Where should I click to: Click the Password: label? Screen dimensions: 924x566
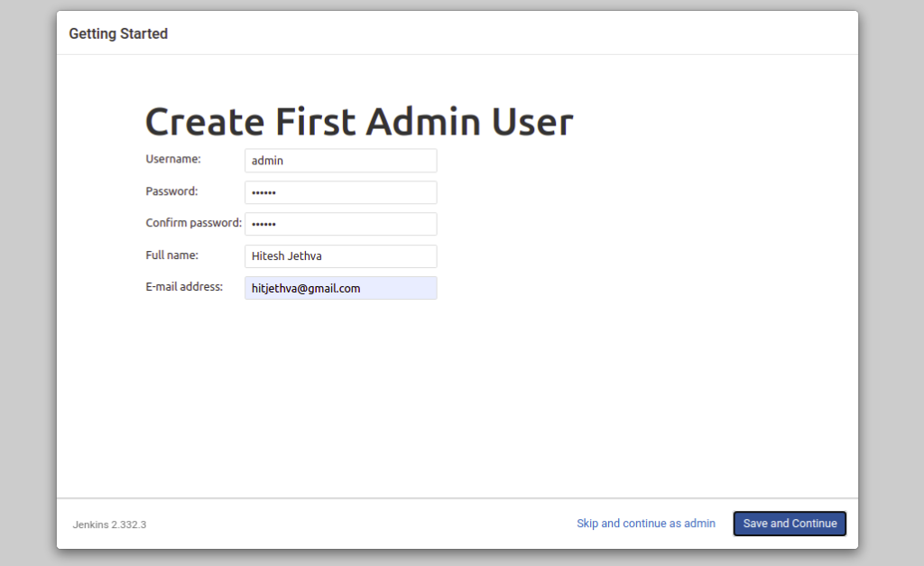[171, 191]
